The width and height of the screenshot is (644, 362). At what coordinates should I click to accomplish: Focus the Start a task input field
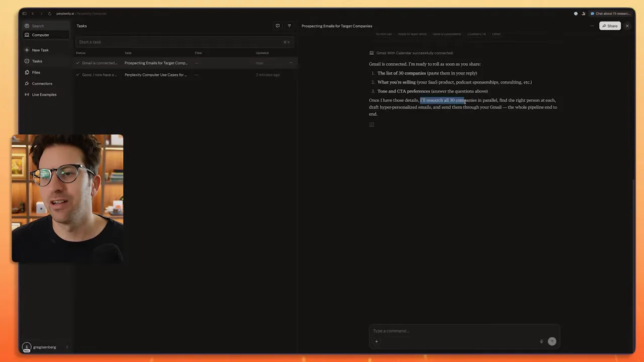184,42
